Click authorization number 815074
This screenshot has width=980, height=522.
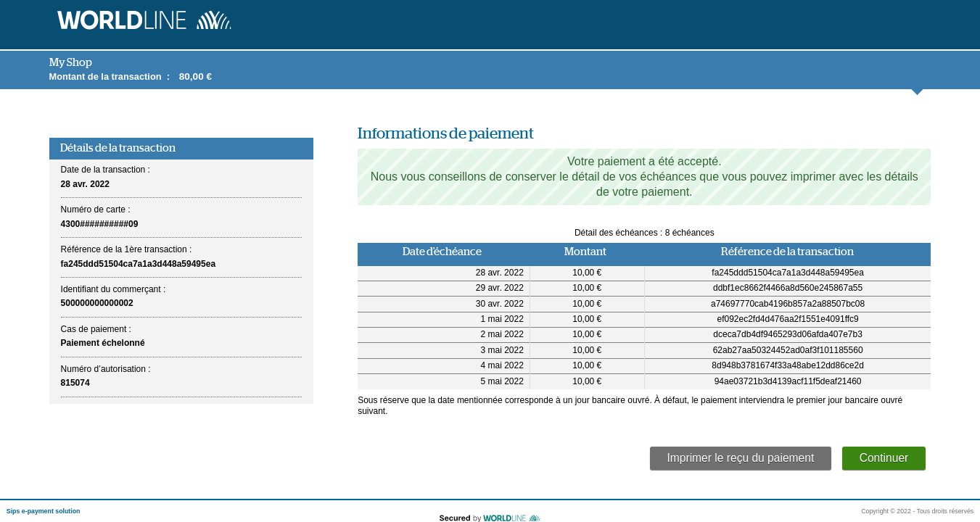(75, 383)
